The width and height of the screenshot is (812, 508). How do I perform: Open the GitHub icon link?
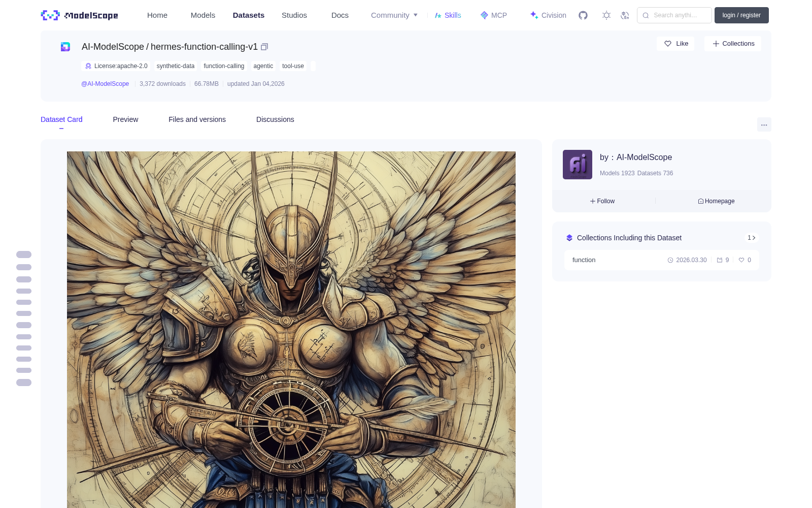click(583, 15)
